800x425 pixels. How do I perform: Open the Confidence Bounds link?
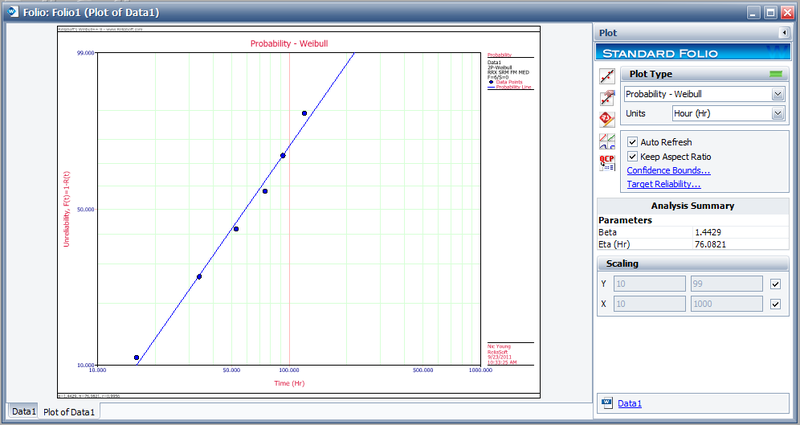(x=668, y=170)
